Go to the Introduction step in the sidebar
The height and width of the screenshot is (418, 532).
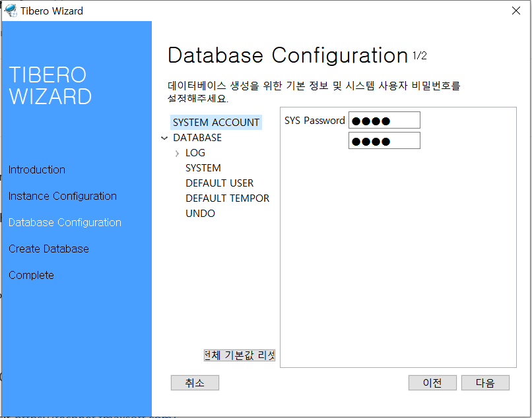(x=37, y=169)
